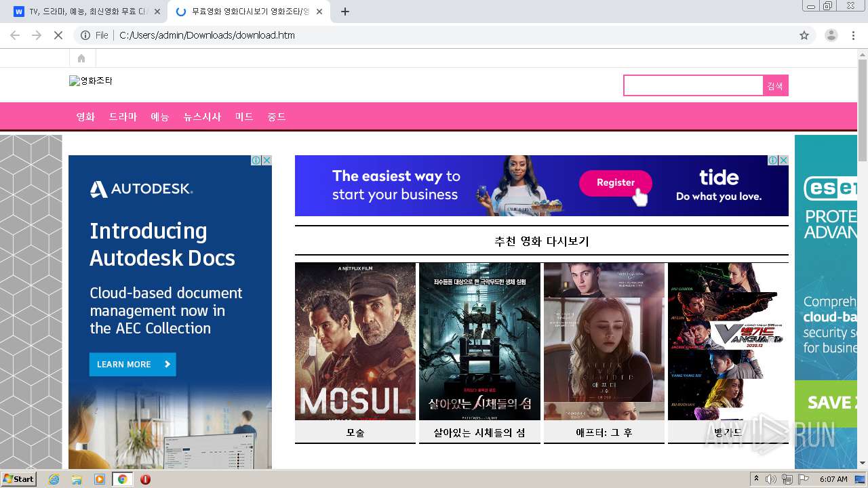Open the MOSUL movie poster
Viewport: 868px width, 488px height.
[355, 342]
